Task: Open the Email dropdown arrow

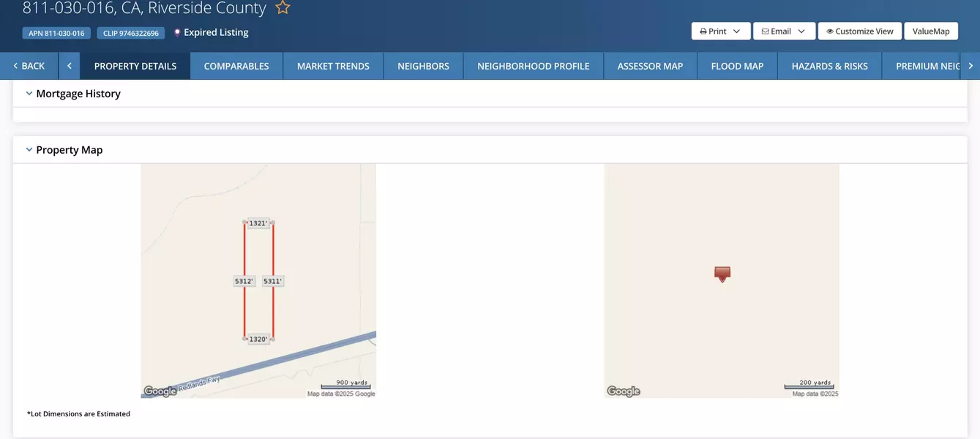Action: [803, 30]
